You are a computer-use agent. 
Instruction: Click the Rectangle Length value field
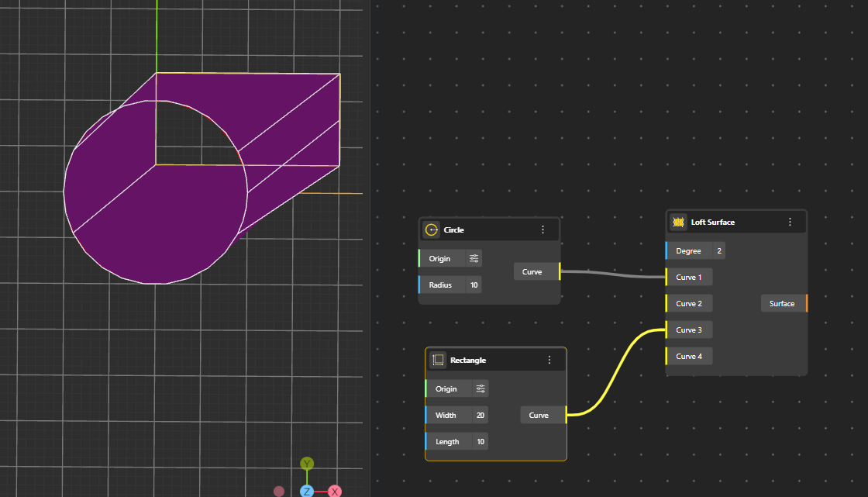(480, 442)
